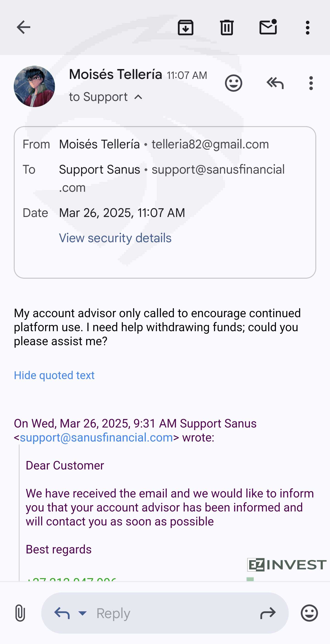Open top toolbar overflow menu
330x644 pixels.
click(308, 27)
